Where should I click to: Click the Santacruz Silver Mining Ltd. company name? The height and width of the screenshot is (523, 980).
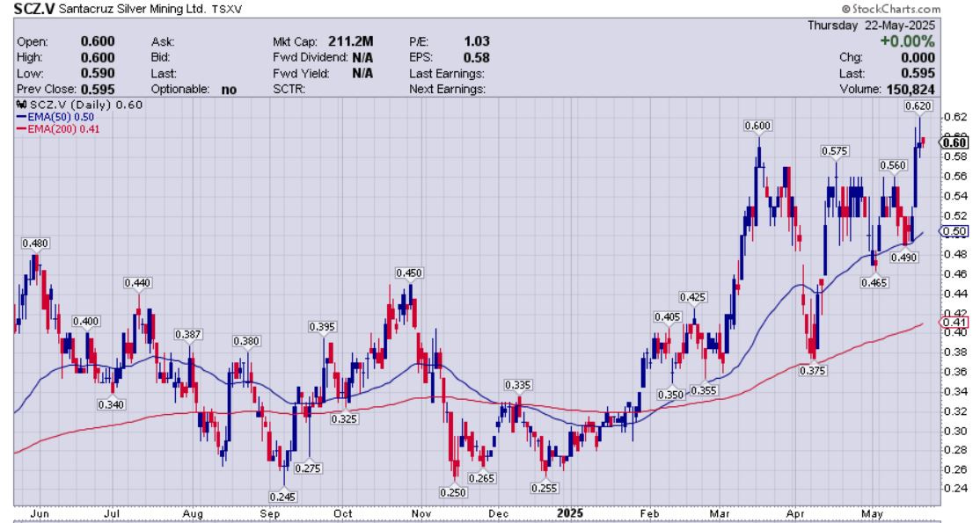point(132,10)
